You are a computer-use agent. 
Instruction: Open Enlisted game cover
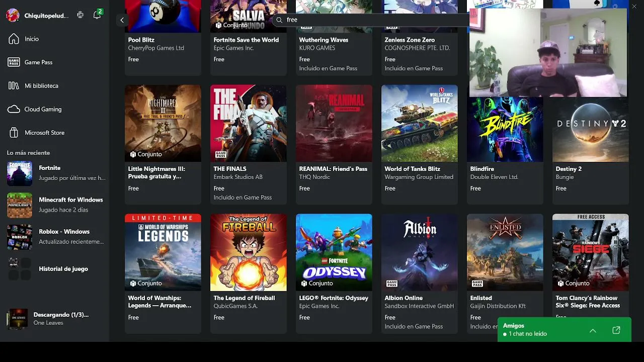tap(505, 252)
